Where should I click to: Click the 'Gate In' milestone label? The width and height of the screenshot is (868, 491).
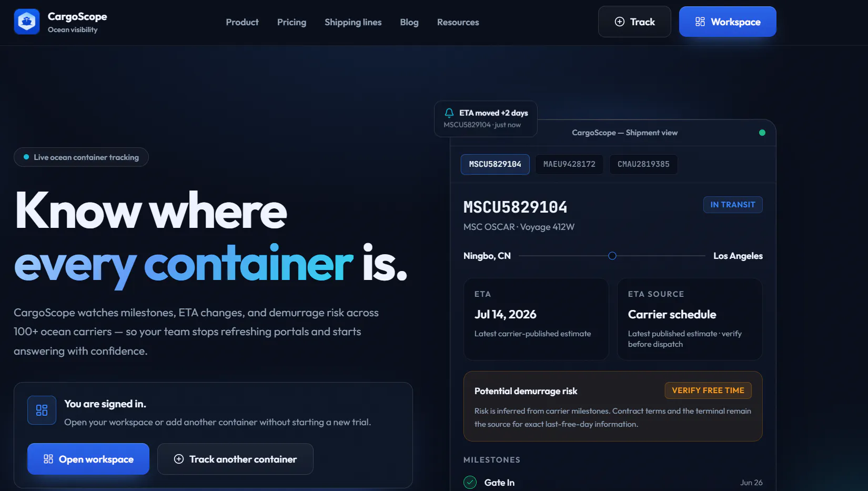(x=499, y=483)
